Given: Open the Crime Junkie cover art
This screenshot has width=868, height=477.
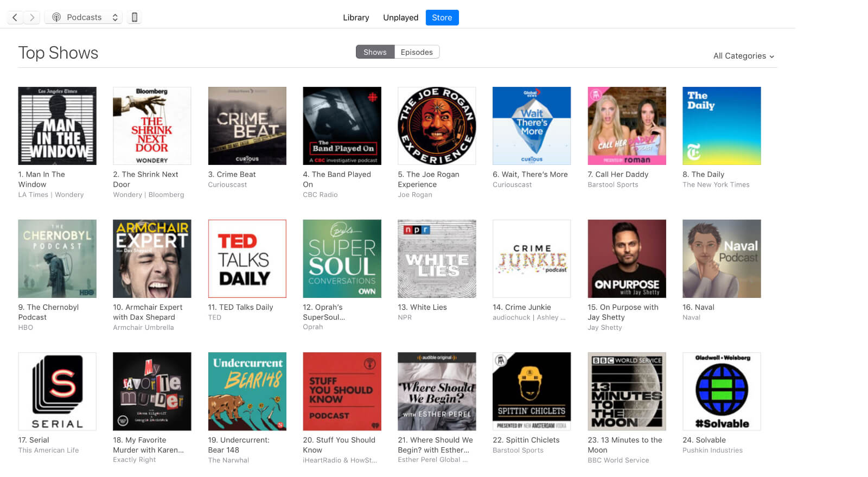Looking at the screenshot, I should coord(531,259).
